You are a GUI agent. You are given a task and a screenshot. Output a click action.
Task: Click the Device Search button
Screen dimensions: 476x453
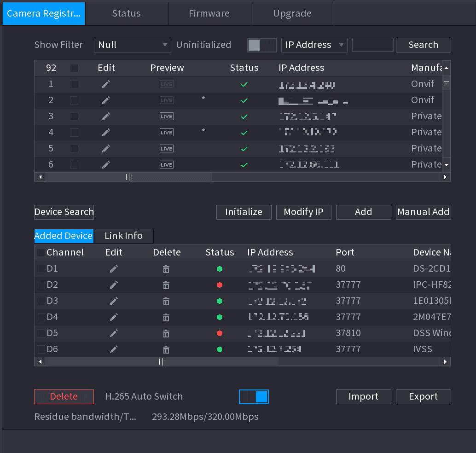64,212
